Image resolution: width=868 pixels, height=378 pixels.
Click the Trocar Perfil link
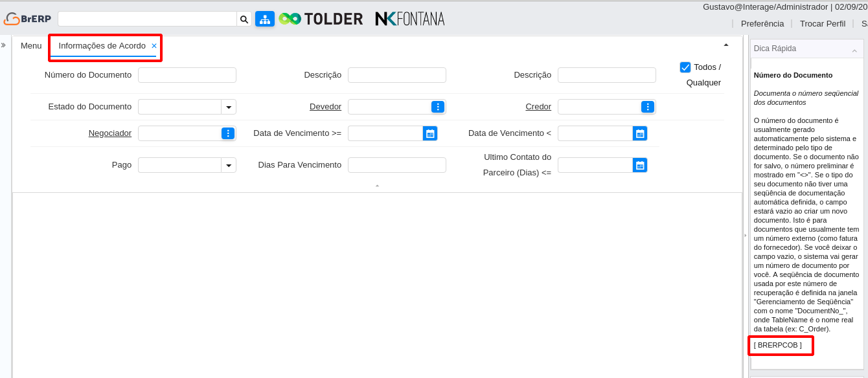coord(823,23)
